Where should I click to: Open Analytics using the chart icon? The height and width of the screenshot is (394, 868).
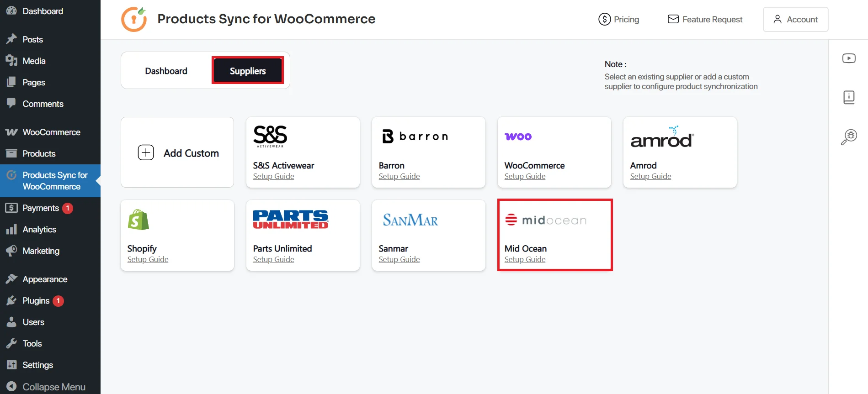click(11, 229)
